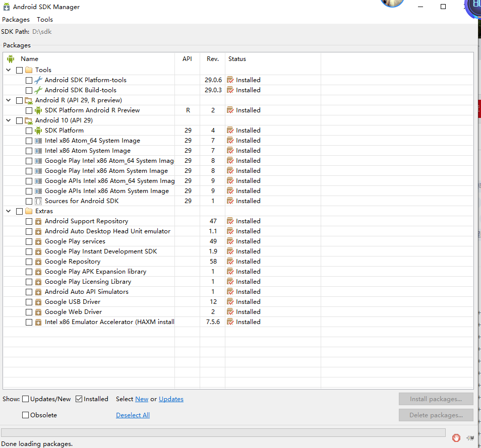Click the Android robot icon in the Name header
Screen dimensions: 481x448
click(11, 59)
